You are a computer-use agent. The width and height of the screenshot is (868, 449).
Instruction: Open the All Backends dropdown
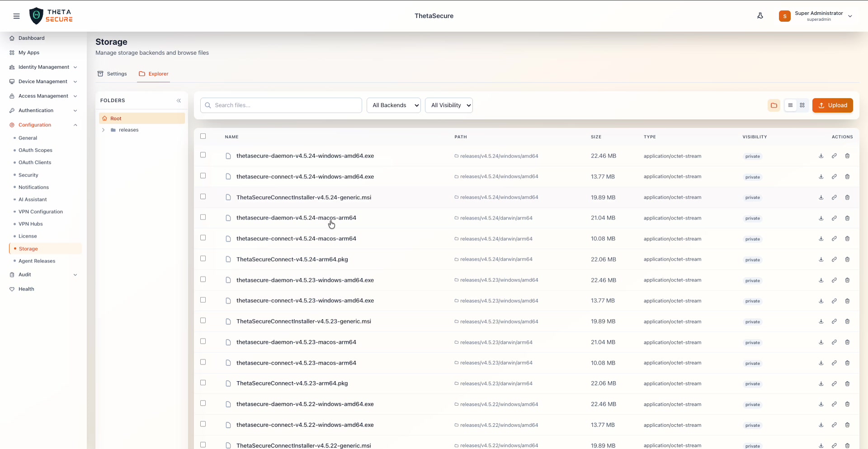tap(393, 105)
